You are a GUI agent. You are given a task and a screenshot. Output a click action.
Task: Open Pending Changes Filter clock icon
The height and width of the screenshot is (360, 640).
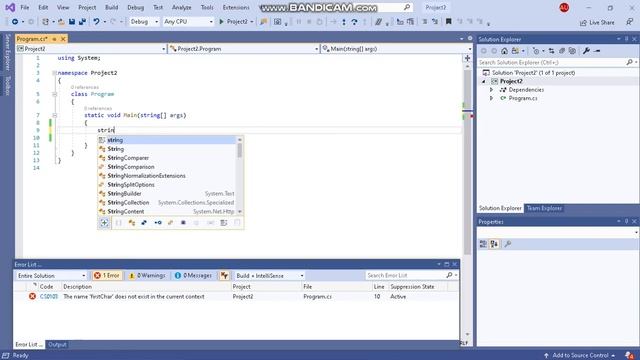click(536, 51)
